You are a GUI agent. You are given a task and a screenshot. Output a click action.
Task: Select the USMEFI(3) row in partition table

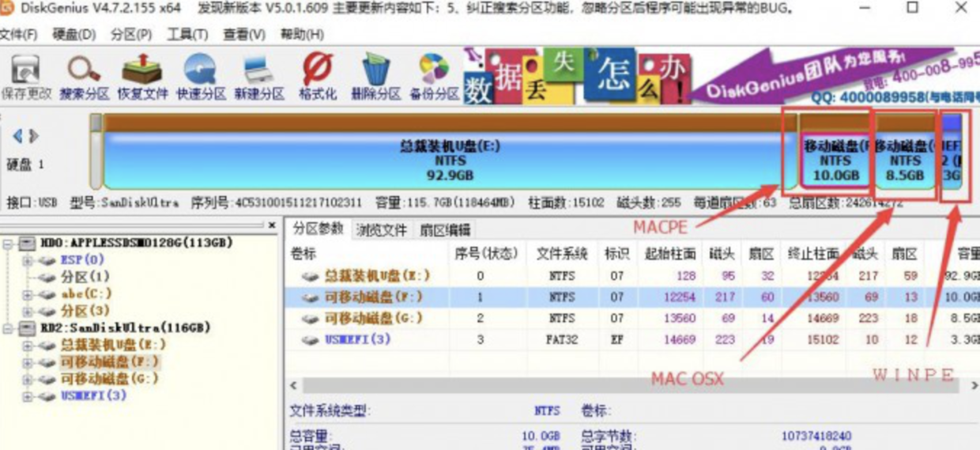[632, 339]
